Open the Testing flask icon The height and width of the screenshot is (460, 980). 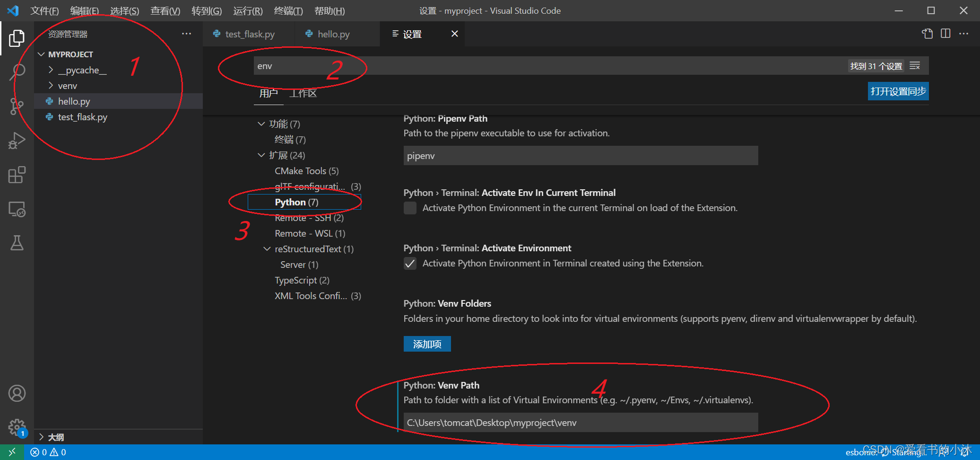tap(17, 243)
